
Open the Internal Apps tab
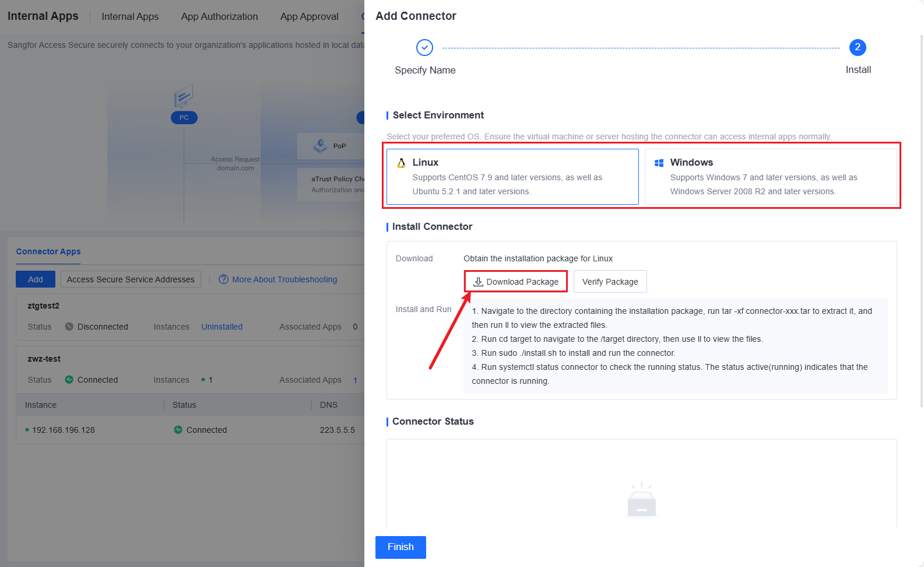(130, 16)
